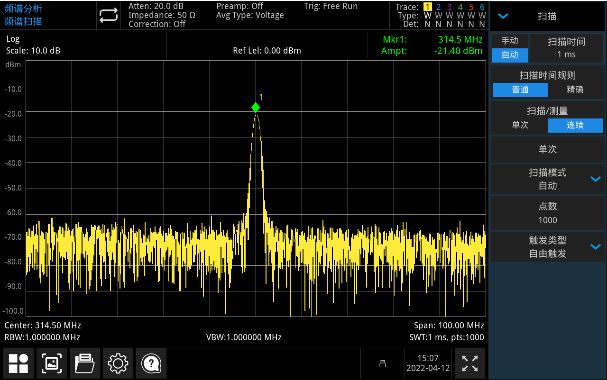Select Trace 6 indicator
This screenshot has width=607, height=380.
(482, 7)
